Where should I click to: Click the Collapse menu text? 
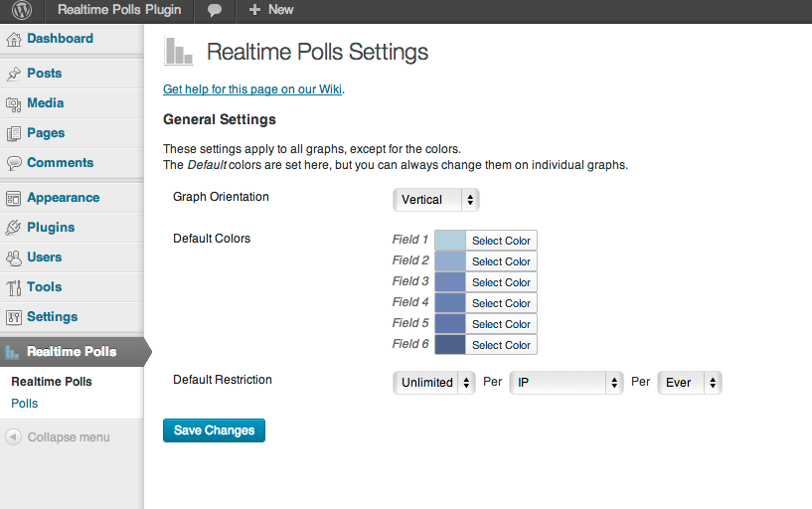point(69,437)
